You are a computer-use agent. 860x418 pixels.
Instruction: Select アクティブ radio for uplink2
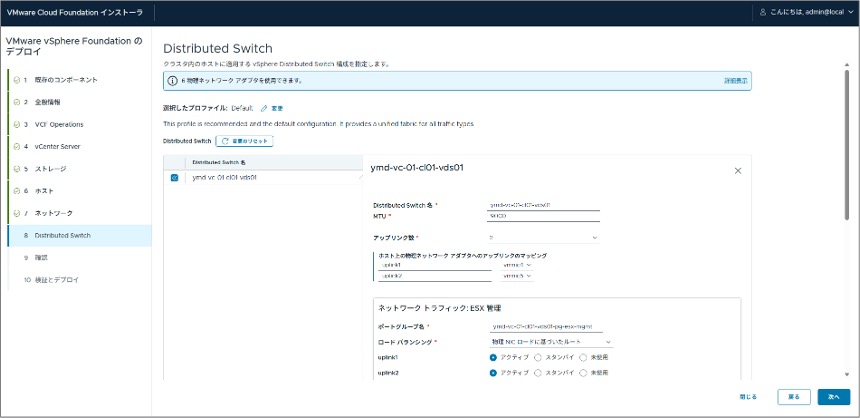(493, 372)
